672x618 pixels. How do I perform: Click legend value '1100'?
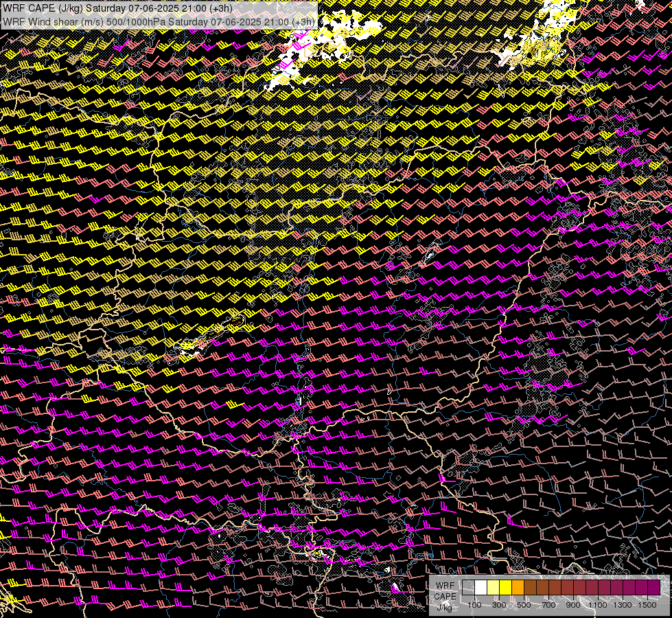click(597, 605)
